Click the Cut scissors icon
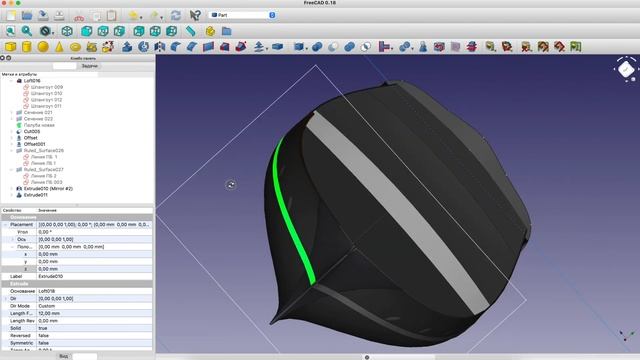 tap(79, 16)
